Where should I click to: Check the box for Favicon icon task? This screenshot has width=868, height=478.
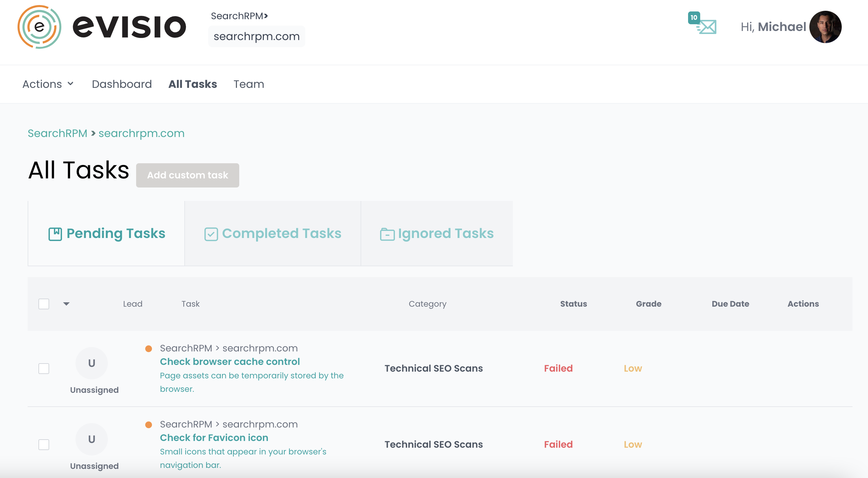pyautogui.click(x=44, y=445)
